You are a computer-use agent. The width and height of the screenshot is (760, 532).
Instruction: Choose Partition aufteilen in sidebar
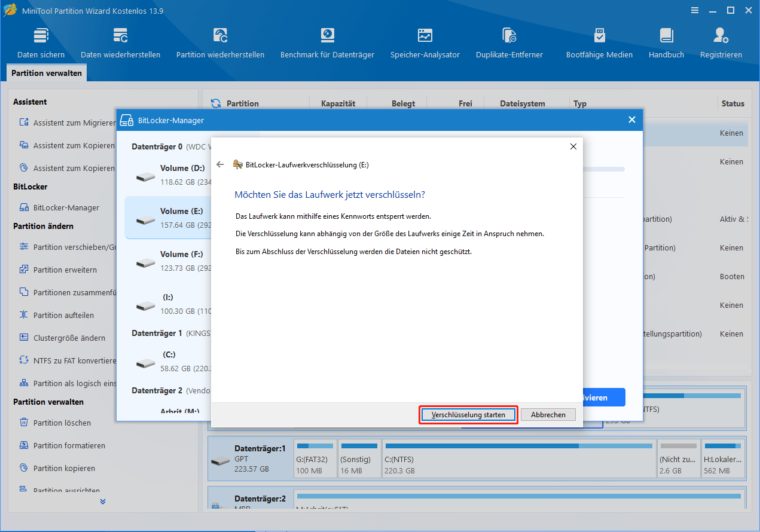56,315
